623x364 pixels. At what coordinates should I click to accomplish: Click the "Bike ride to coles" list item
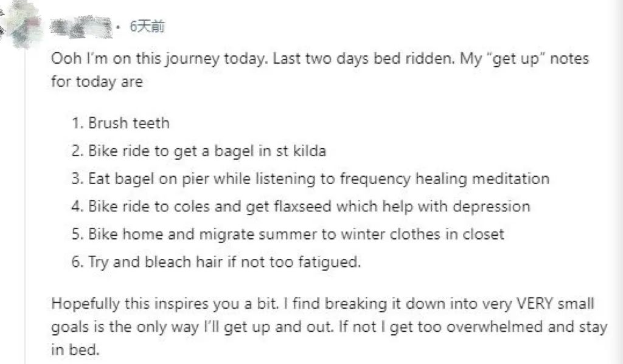152,206
